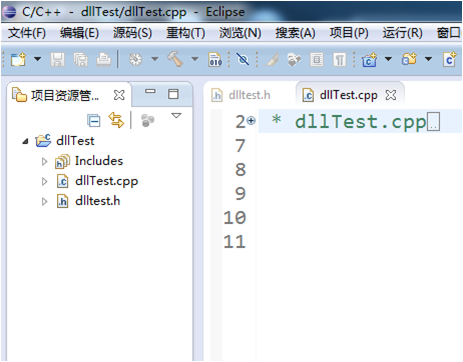Open the 编辑(E) menu

point(79,33)
